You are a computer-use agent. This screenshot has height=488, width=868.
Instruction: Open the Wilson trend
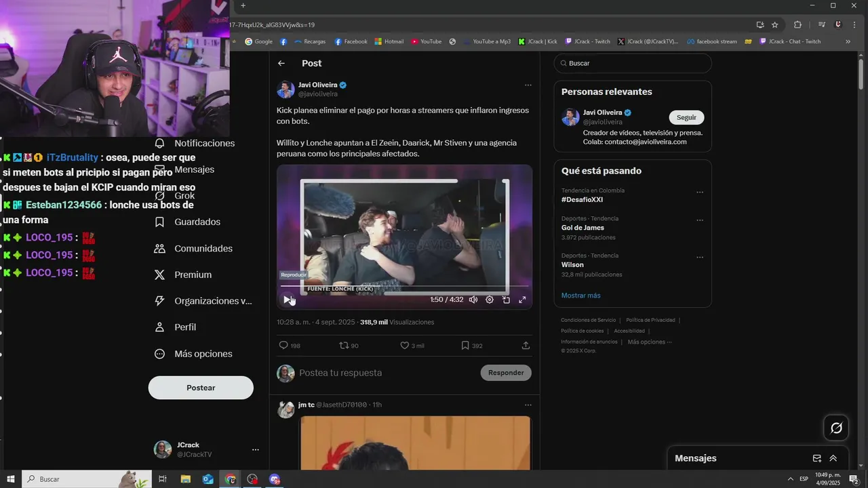tap(572, 265)
